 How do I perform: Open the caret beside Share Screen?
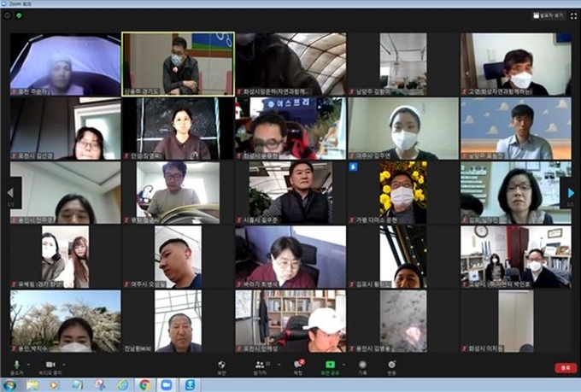tap(343, 365)
